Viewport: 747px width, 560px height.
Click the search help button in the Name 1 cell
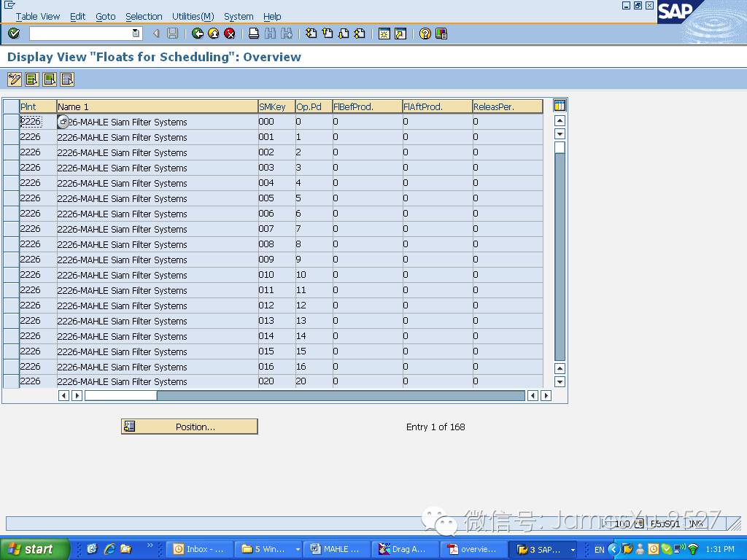point(63,122)
